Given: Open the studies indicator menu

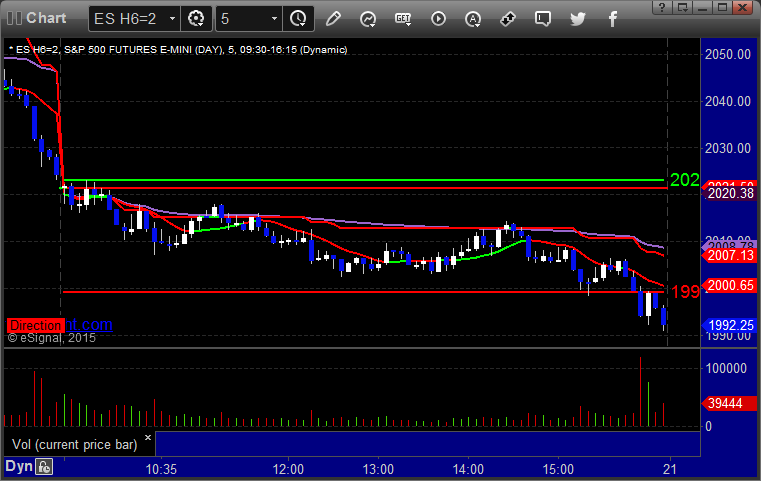Looking at the screenshot, I should pyautogui.click(x=368, y=19).
